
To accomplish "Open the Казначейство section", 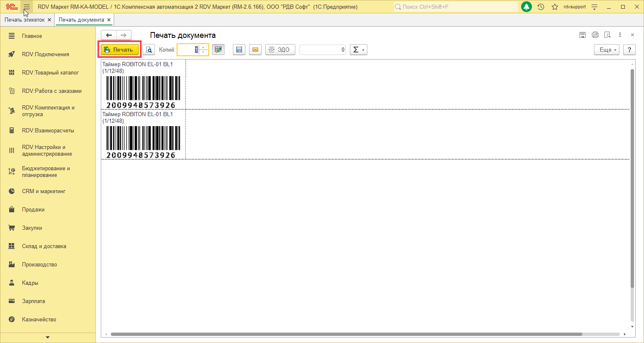I will [x=48, y=320].
